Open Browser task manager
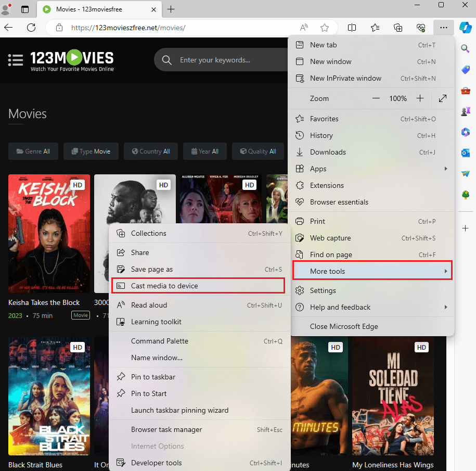Screen dimensions: 476x471 (199, 430)
